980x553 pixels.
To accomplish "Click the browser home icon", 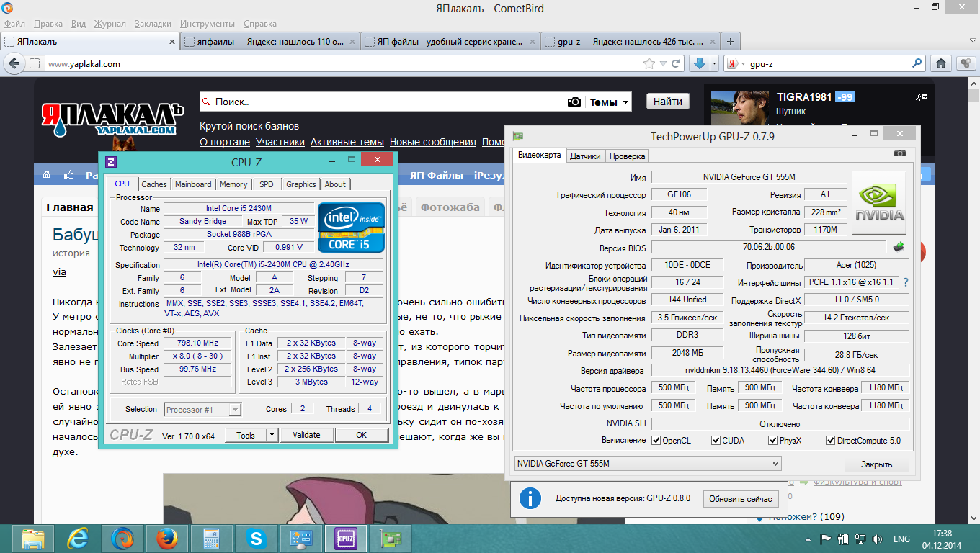I will pos(940,64).
